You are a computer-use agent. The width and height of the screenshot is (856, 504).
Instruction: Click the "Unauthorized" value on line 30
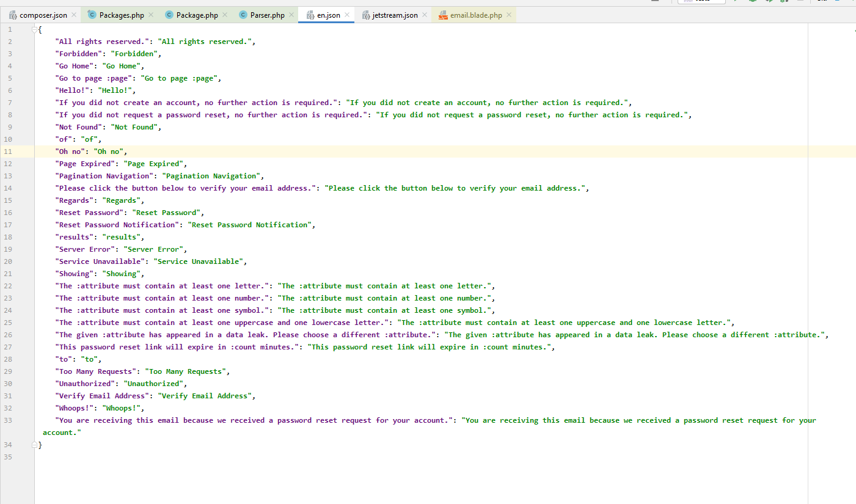(153, 384)
